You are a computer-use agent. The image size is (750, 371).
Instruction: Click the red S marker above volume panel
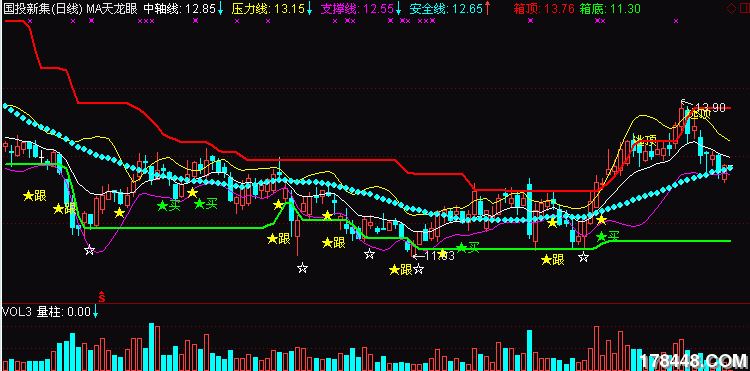(x=101, y=296)
